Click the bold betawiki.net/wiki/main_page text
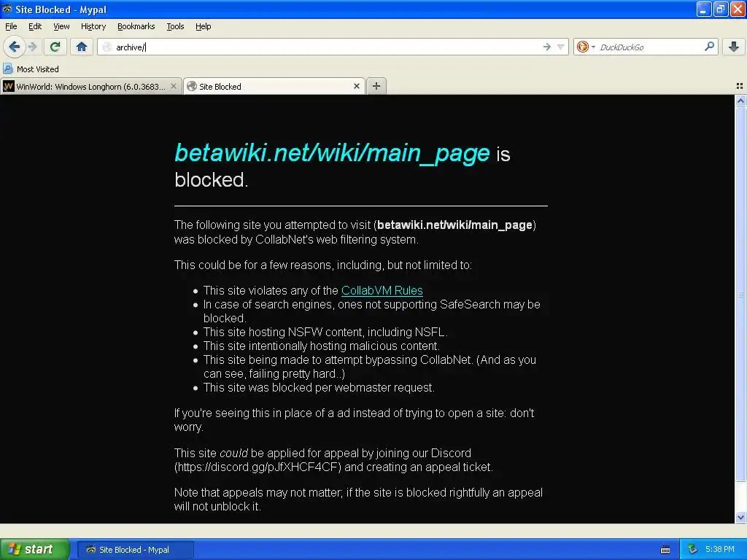 click(x=454, y=225)
